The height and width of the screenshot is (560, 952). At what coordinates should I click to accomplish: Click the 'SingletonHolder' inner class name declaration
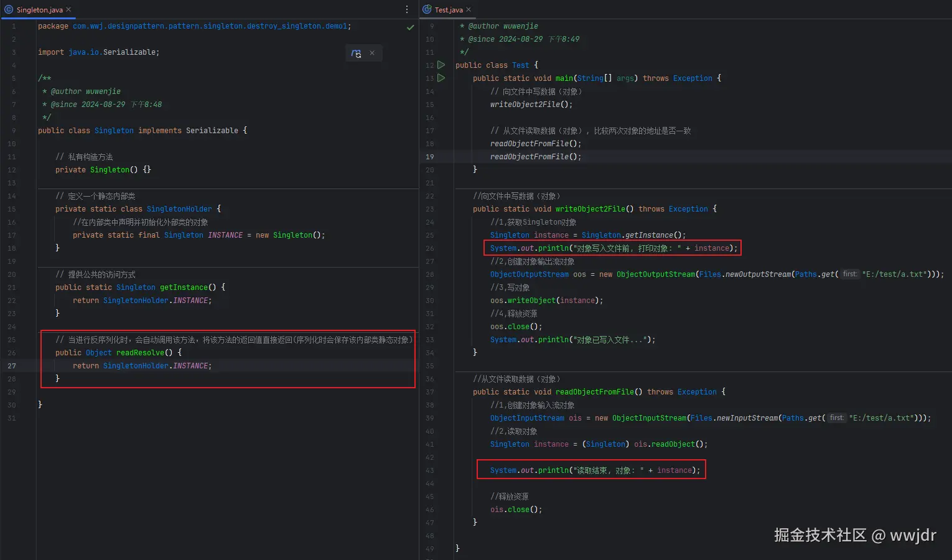(179, 209)
